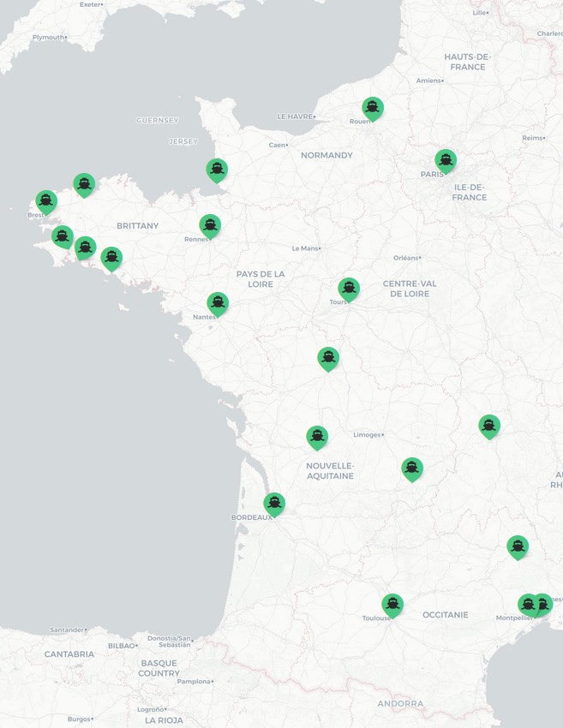The width and height of the screenshot is (563, 728).
Task: Click the ship marker at Rouen
Action: (372, 108)
